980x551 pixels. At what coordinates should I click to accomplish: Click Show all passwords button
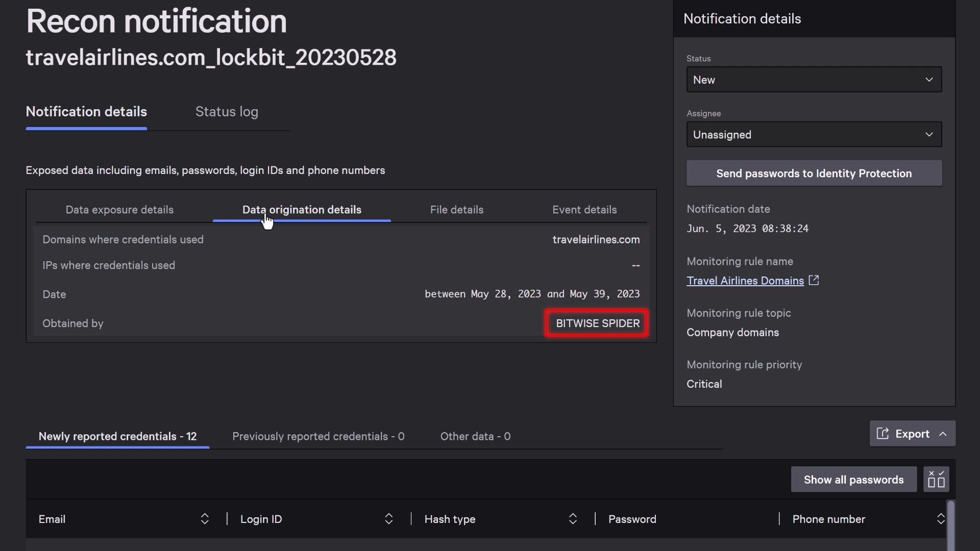click(x=853, y=480)
